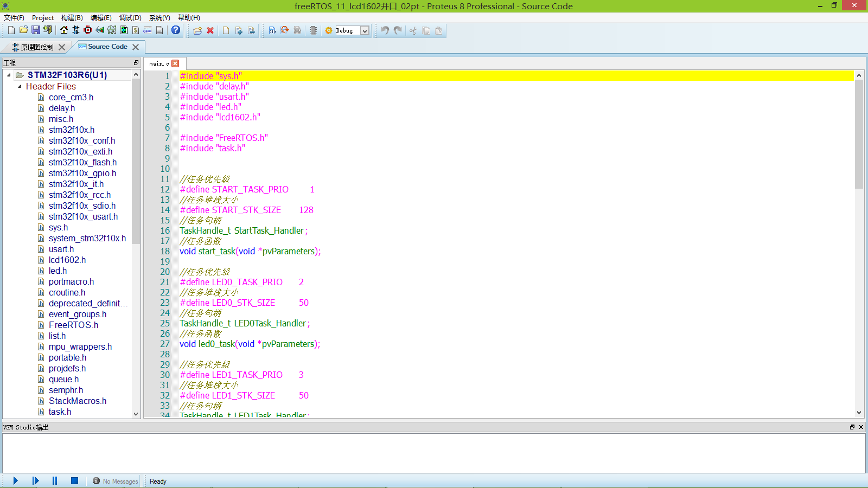868x488 pixels.
Task: Select the FreeRTOS.h header file
Action: coord(73,325)
